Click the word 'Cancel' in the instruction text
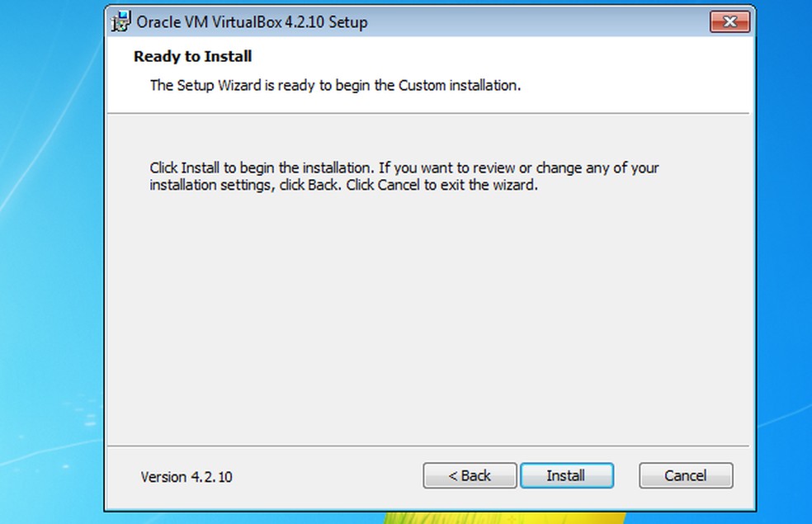 [x=399, y=185]
